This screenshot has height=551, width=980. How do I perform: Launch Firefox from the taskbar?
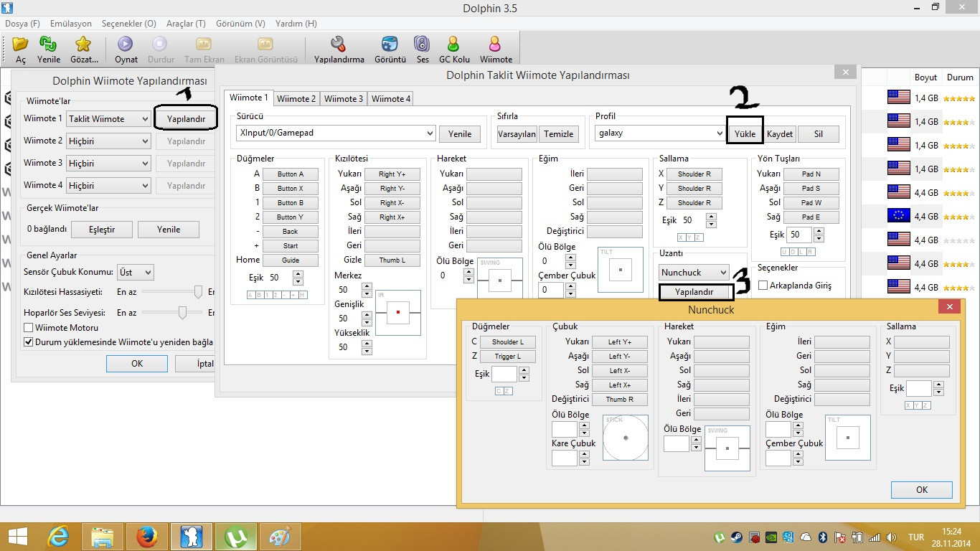(x=146, y=537)
